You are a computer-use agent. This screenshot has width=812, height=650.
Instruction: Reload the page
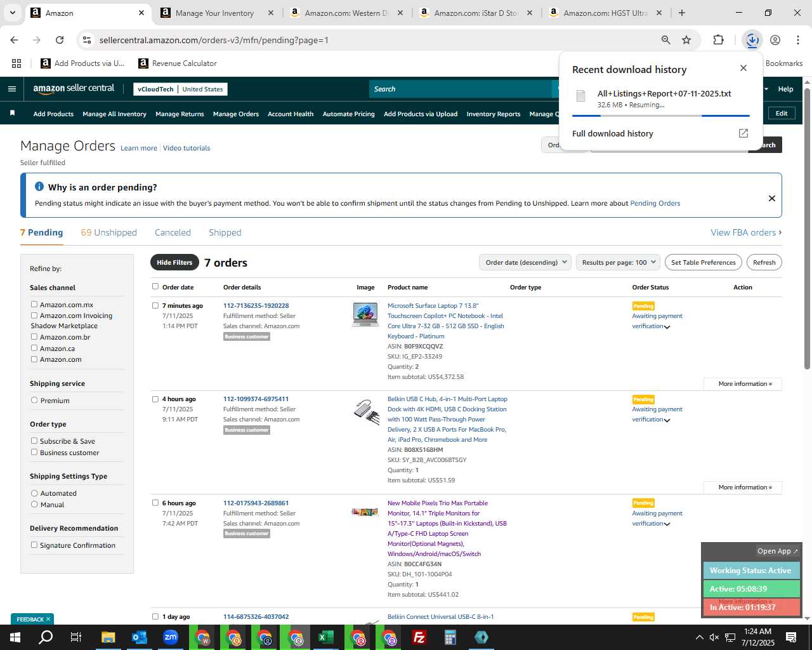point(60,40)
